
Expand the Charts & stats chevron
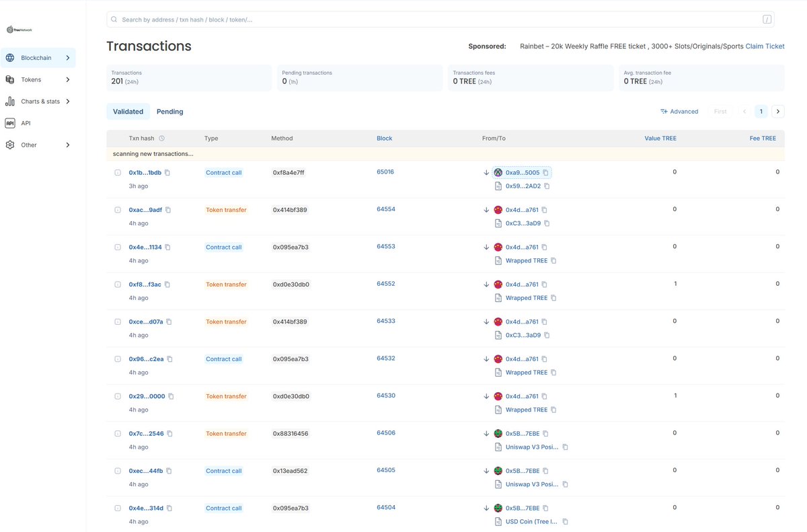click(x=68, y=102)
